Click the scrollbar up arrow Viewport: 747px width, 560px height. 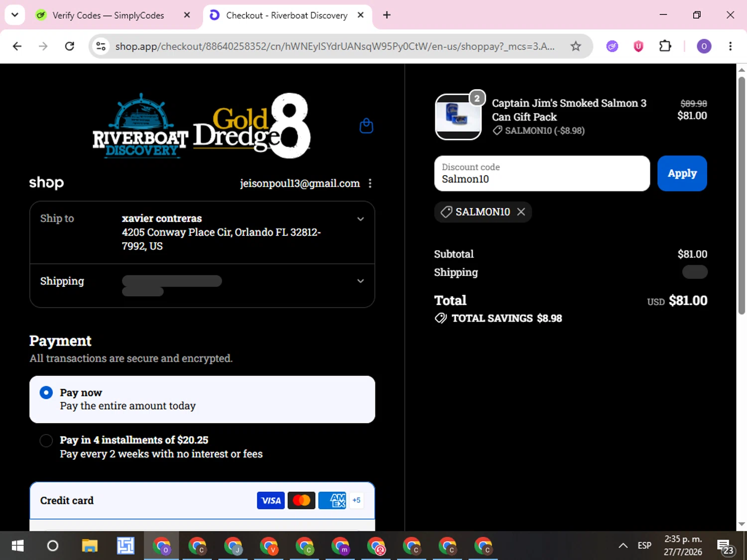pyautogui.click(x=742, y=70)
